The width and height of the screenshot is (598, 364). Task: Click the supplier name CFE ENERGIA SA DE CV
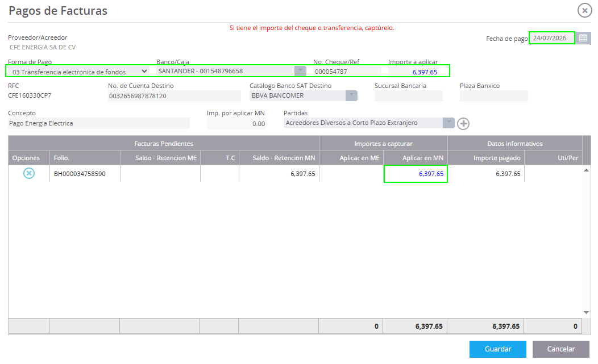click(x=43, y=47)
